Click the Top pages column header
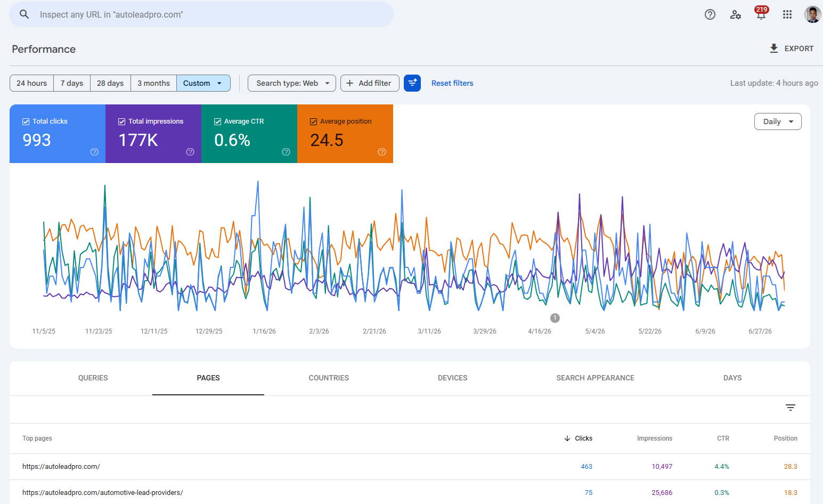 tap(37, 438)
